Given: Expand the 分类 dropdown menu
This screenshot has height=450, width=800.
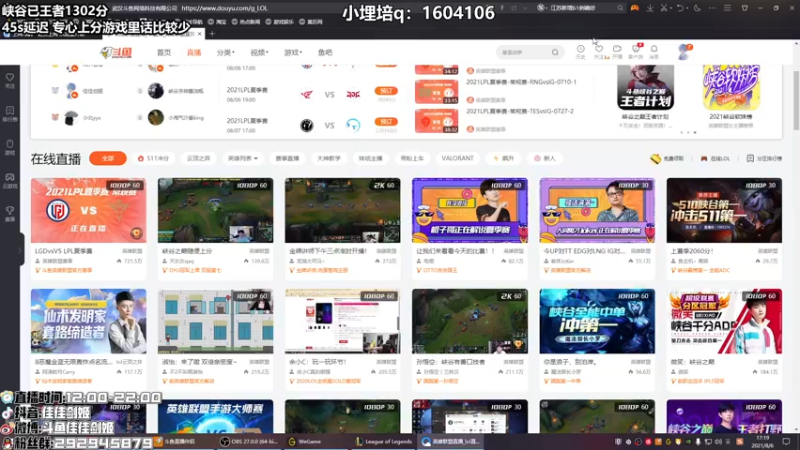Looking at the screenshot, I should click(x=226, y=53).
